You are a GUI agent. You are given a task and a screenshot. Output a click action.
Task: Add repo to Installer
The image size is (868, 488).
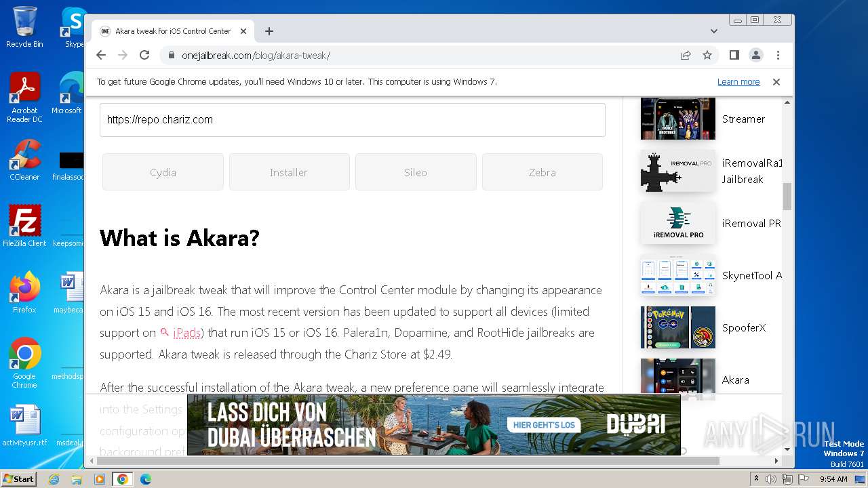(289, 172)
